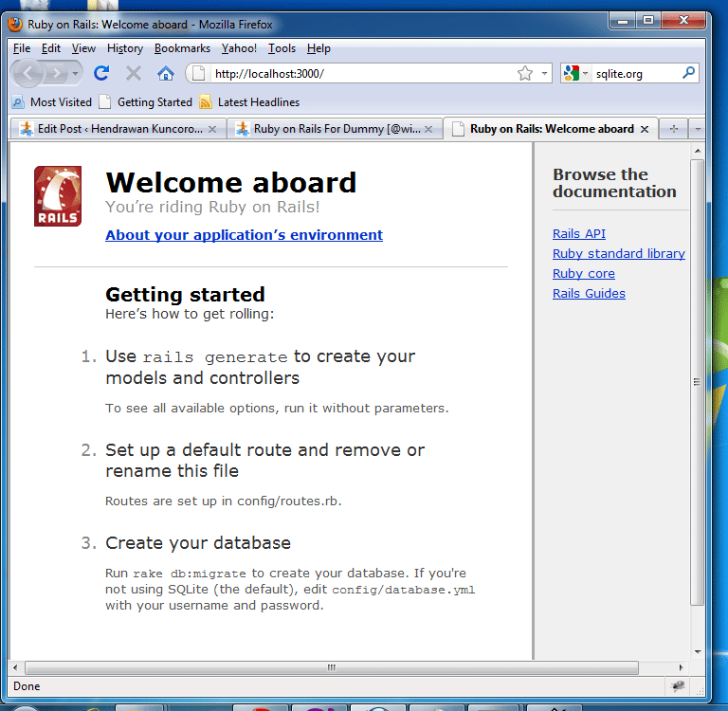Screen dimensions: 728x711
Task: Click the Google search engine icon
Action: pyautogui.click(x=571, y=73)
